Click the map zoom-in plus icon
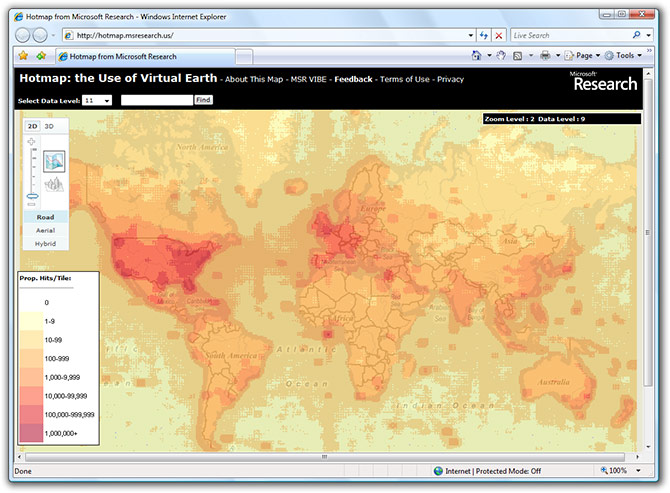The image size is (670, 493). [32, 141]
